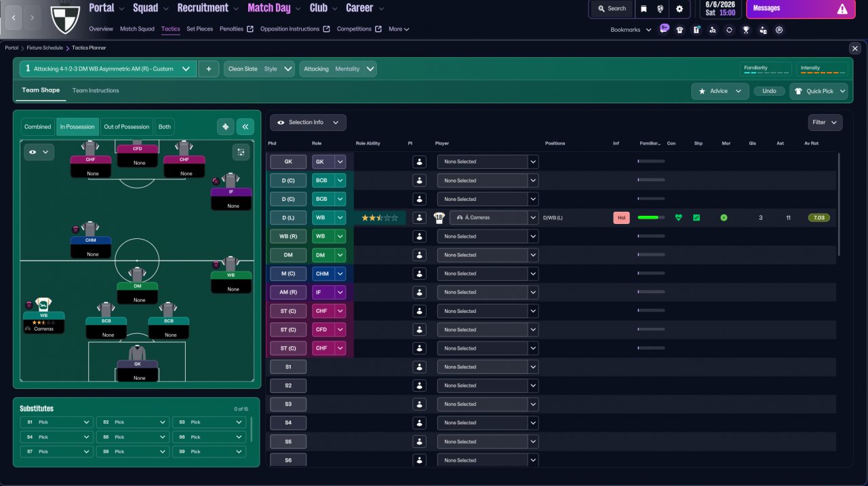Open the Filter dropdown
This screenshot has width=868, height=486.
click(x=825, y=122)
